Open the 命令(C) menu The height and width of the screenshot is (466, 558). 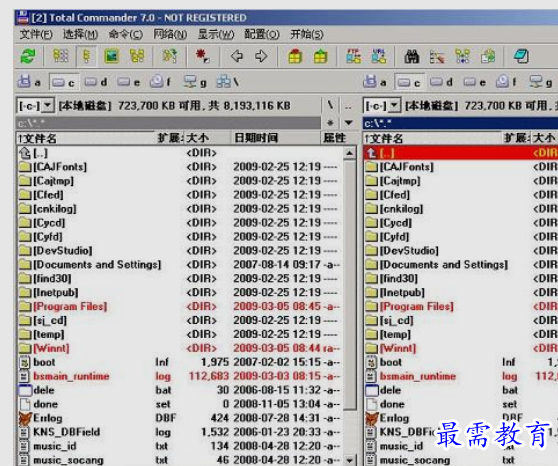[126, 35]
